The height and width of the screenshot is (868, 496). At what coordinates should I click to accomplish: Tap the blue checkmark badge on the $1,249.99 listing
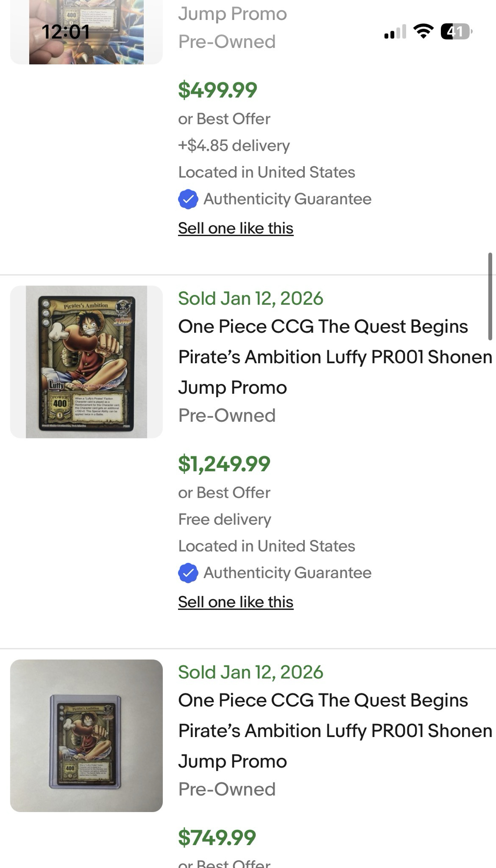pyautogui.click(x=188, y=573)
